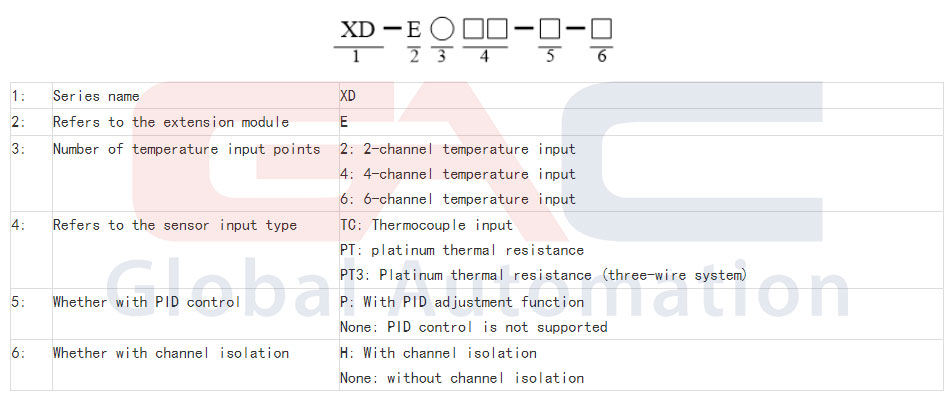Image resolution: width=952 pixels, height=398 pixels.
Task: Click the circle placeholder labeled 3
Action: 443,29
